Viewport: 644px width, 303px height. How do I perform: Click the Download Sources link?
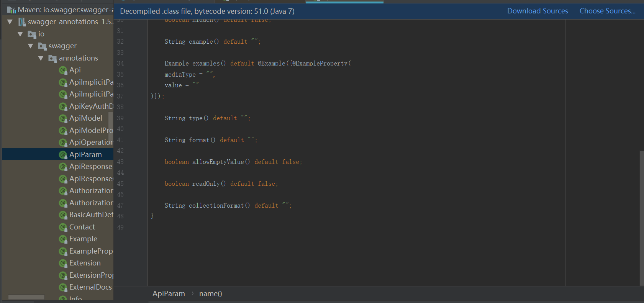click(537, 11)
